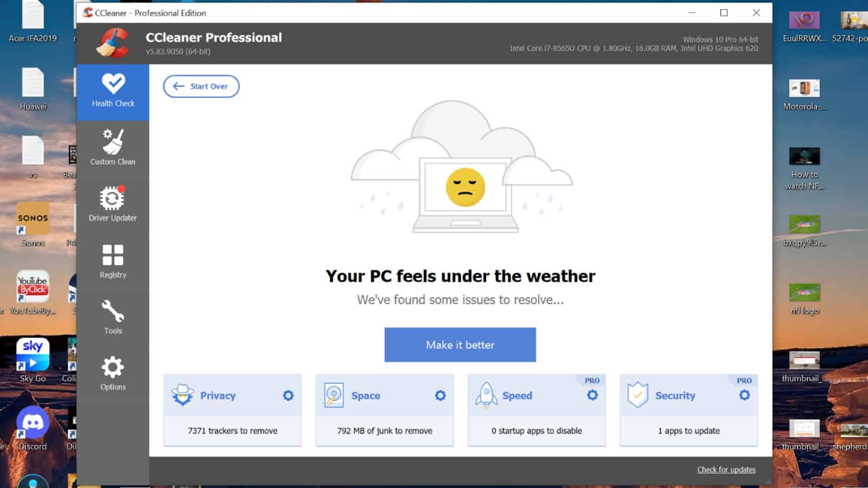Viewport: 868px width, 488px height.
Task: Maximize the CCleaner window
Action: (x=724, y=13)
